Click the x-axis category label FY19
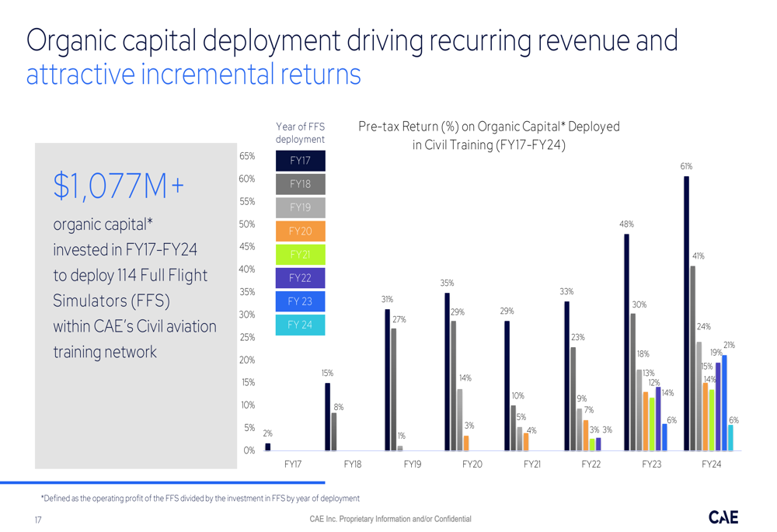This screenshot has height=532, width=777. (413, 464)
